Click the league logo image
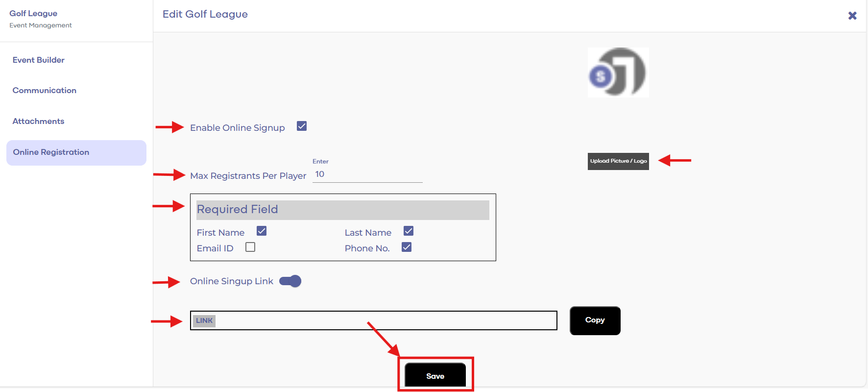 tap(618, 73)
